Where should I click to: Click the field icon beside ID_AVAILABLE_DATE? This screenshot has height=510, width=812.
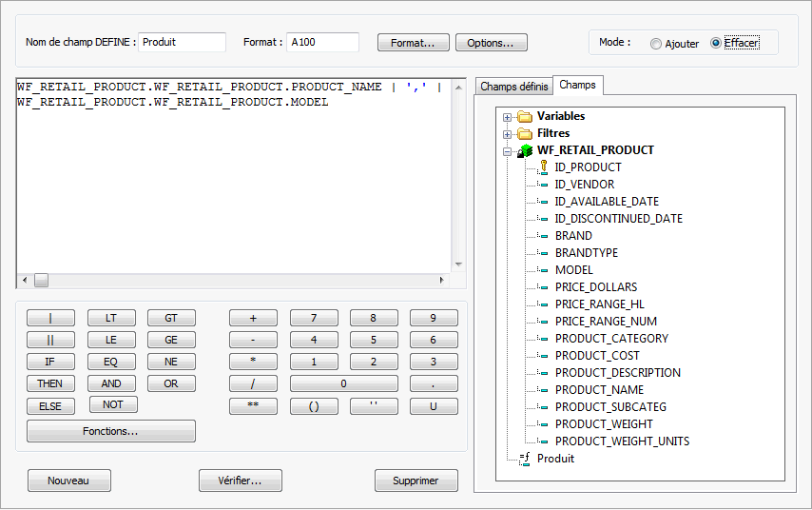543,202
